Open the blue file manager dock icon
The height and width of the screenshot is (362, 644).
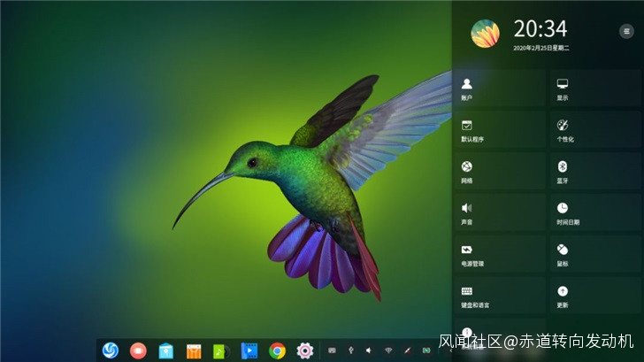pyautogui.click(x=166, y=350)
